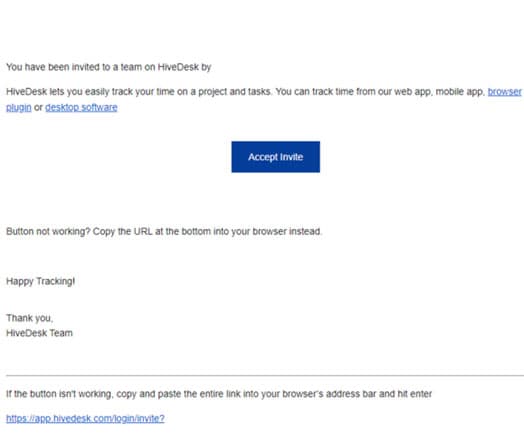The height and width of the screenshot is (434, 524).
Task: Click the 'Thank you,' sign-off text
Action: coord(29,318)
